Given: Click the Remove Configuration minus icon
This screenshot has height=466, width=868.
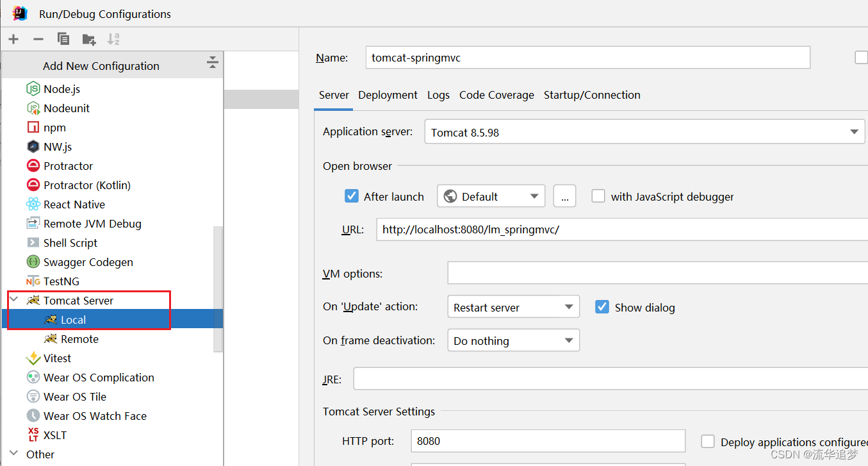Looking at the screenshot, I should [38, 39].
